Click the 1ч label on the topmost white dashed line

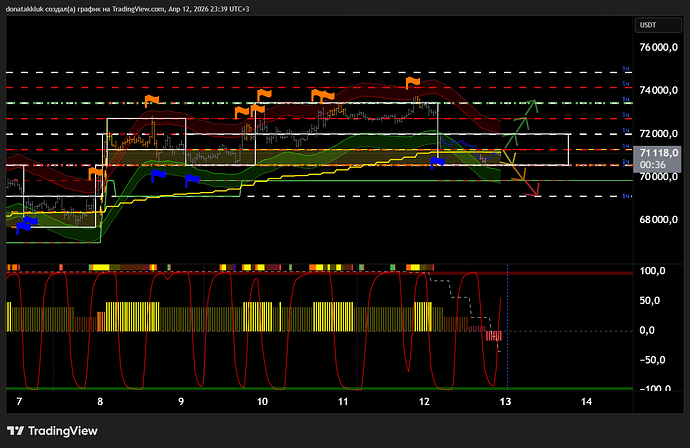tap(626, 69)
